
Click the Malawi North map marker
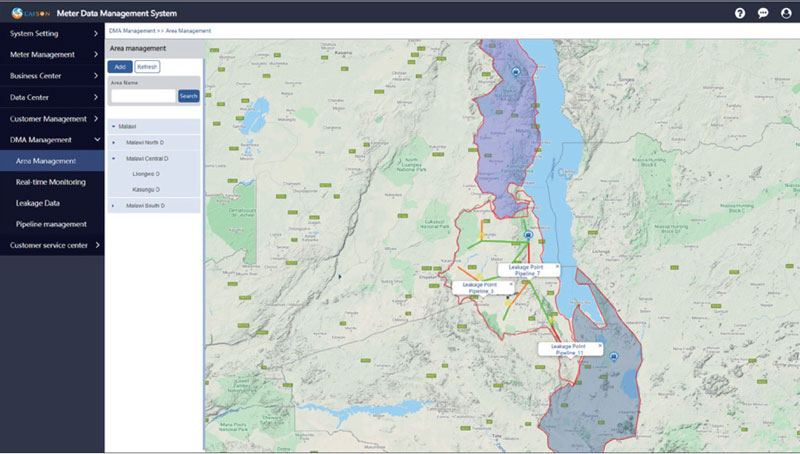coord(515,72)
